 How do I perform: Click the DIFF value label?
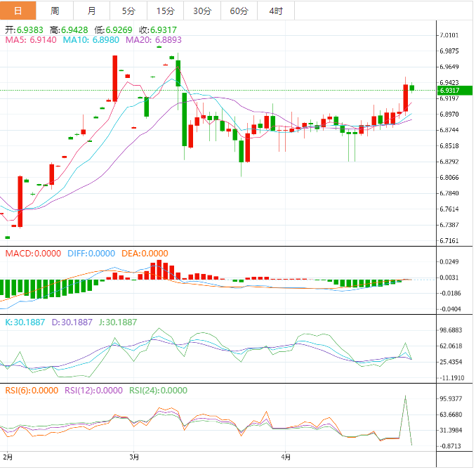tap(91, 253)
